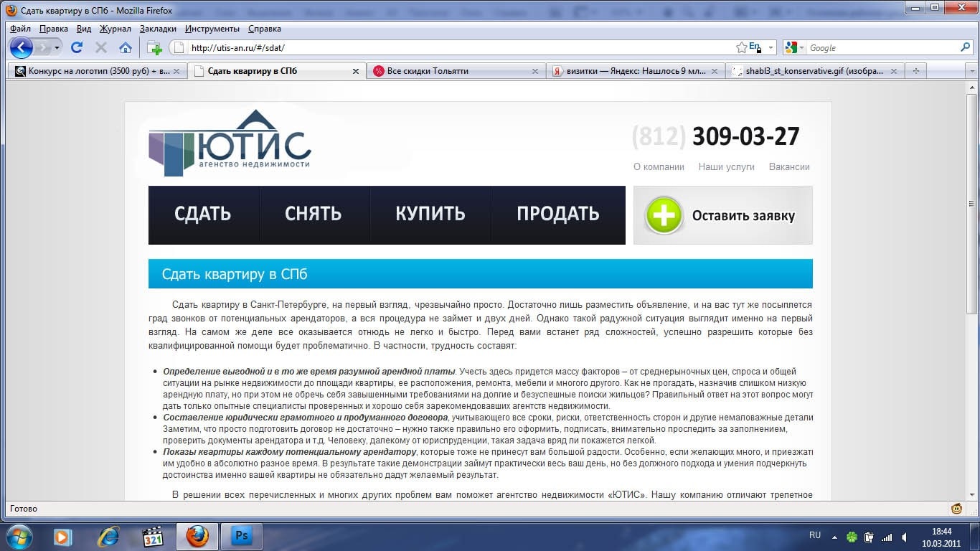Close the shabl3_st_konservative.gif tab

coord(893,71)
